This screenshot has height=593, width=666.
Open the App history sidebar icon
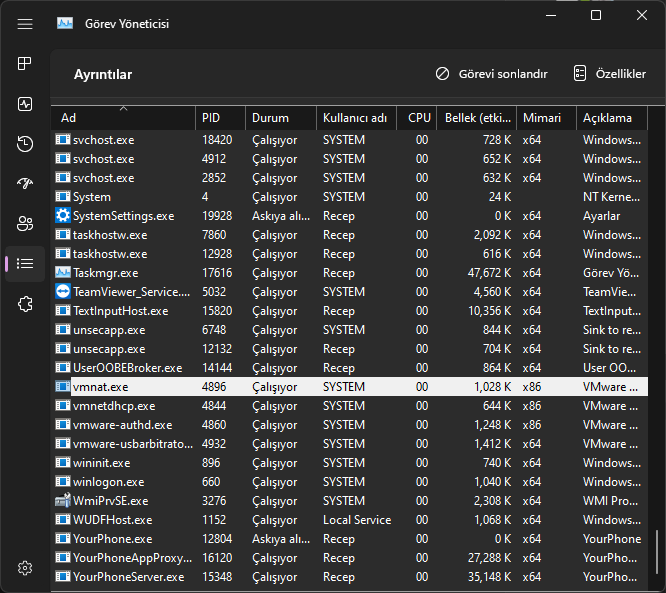[x=25, y=144]
